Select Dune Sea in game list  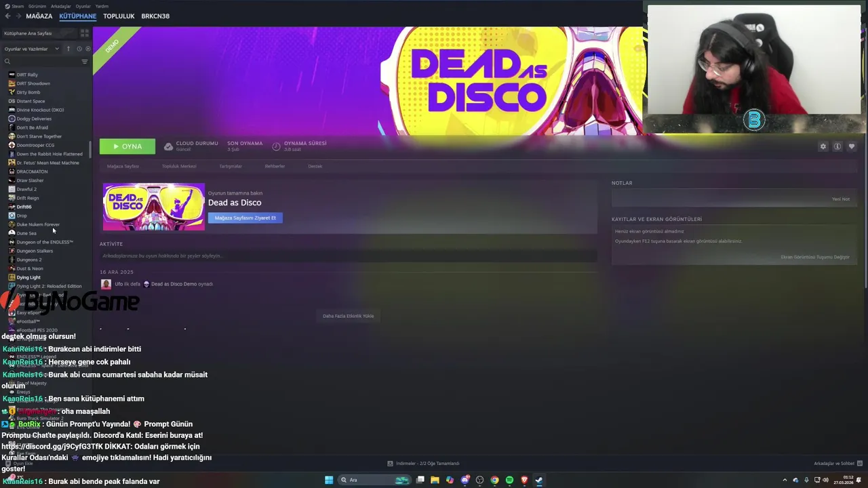[x=26, y=233]
